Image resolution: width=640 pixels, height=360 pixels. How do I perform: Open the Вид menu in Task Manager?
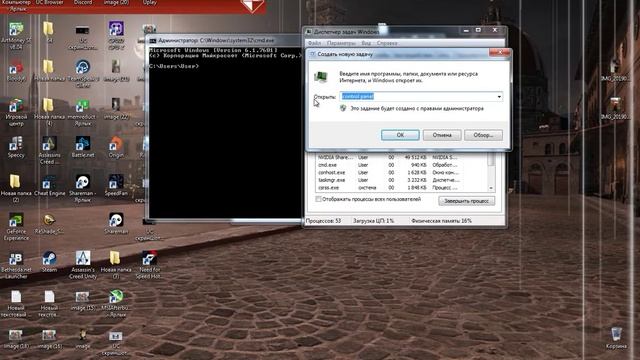point(366,43)
